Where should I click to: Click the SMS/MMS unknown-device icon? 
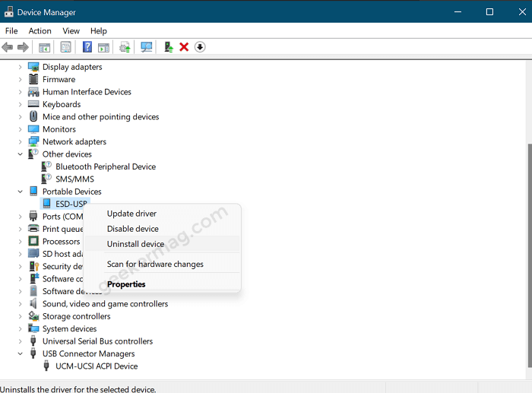click(x=46, y=179)
